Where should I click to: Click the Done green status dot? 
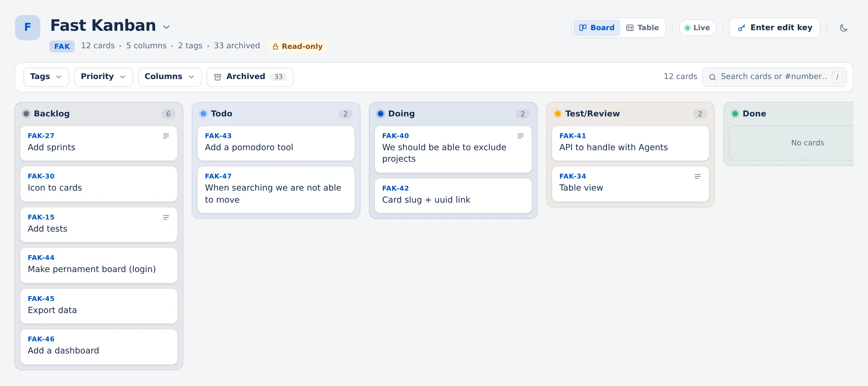[x=735, y=114]
